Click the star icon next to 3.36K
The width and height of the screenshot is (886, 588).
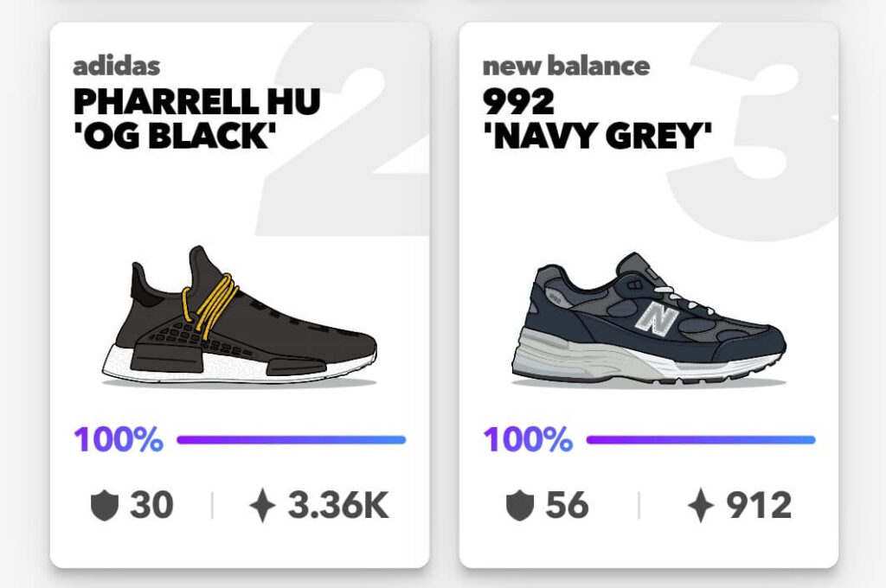coord(262,505)
